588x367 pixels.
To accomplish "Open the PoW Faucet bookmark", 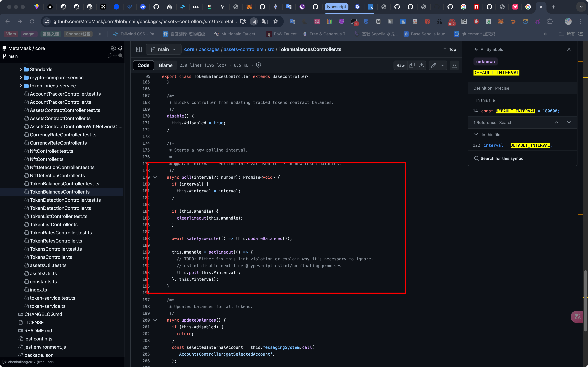I will tap(281, 34).
